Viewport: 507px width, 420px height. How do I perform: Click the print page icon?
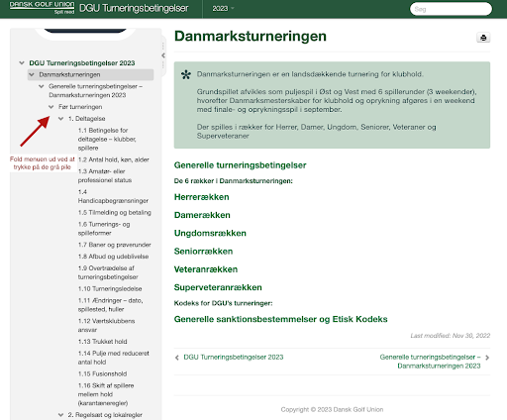point(483,38)
